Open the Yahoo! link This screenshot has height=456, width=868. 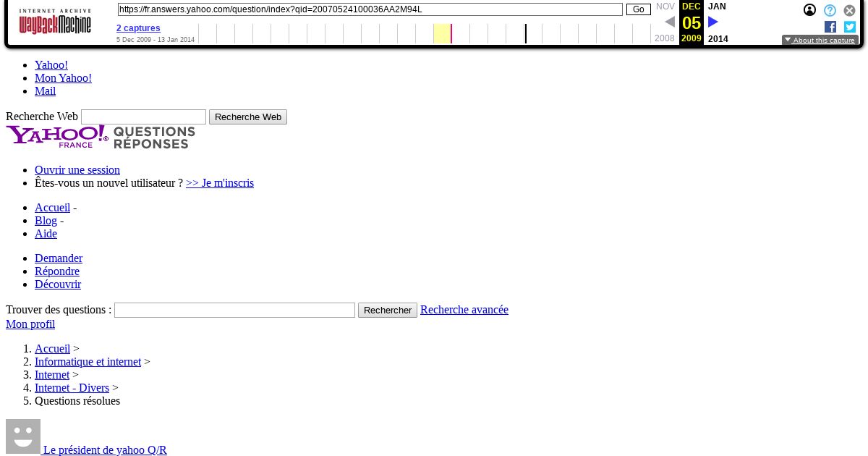51,65
